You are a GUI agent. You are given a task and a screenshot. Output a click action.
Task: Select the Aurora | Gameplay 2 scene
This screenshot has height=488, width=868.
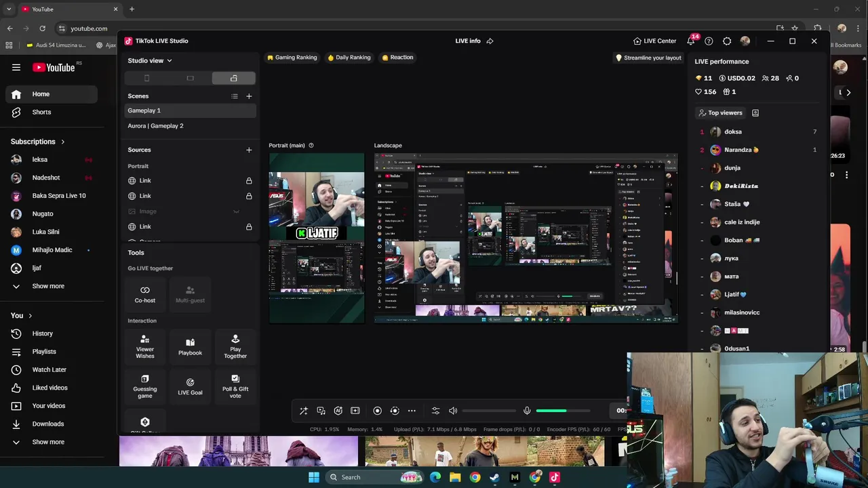click(x=190, y=126)
